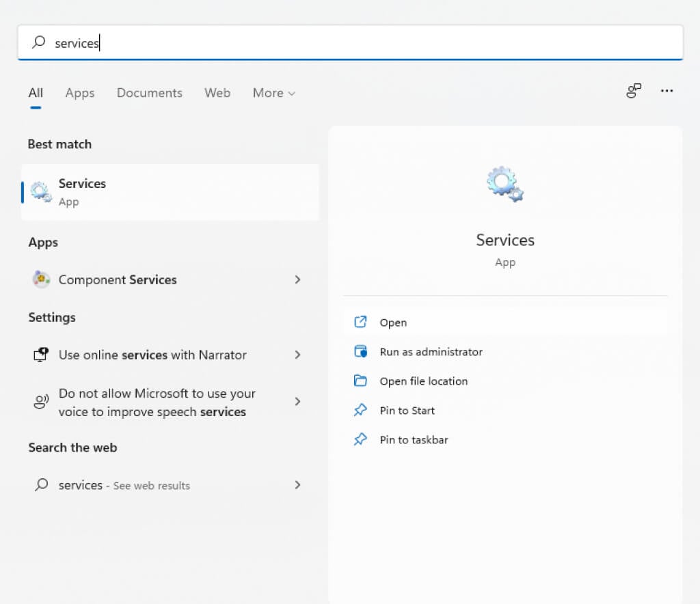Select Pin to taskbar option
Viewport: 700px width, 604px height.
pyautogui.click(x=414, y=440)
